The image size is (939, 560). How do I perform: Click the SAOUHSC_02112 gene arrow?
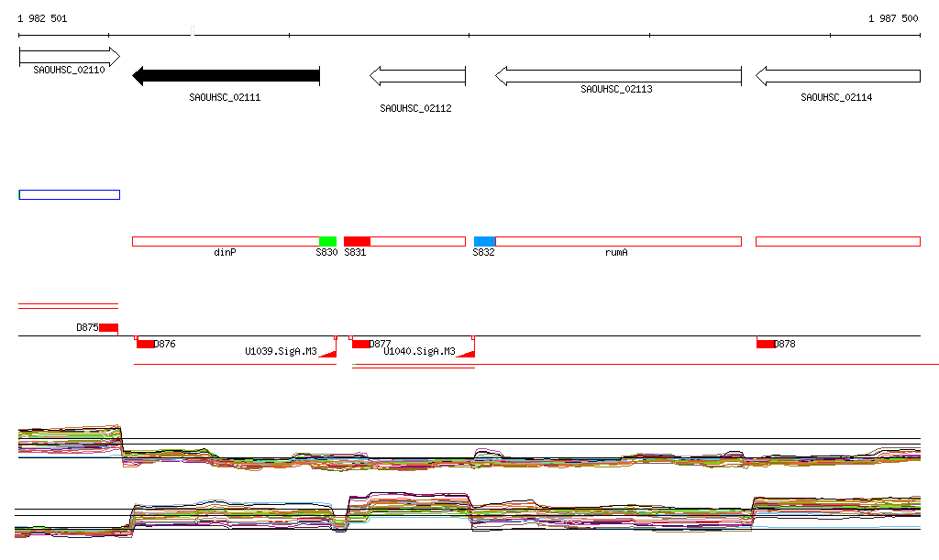417,76
